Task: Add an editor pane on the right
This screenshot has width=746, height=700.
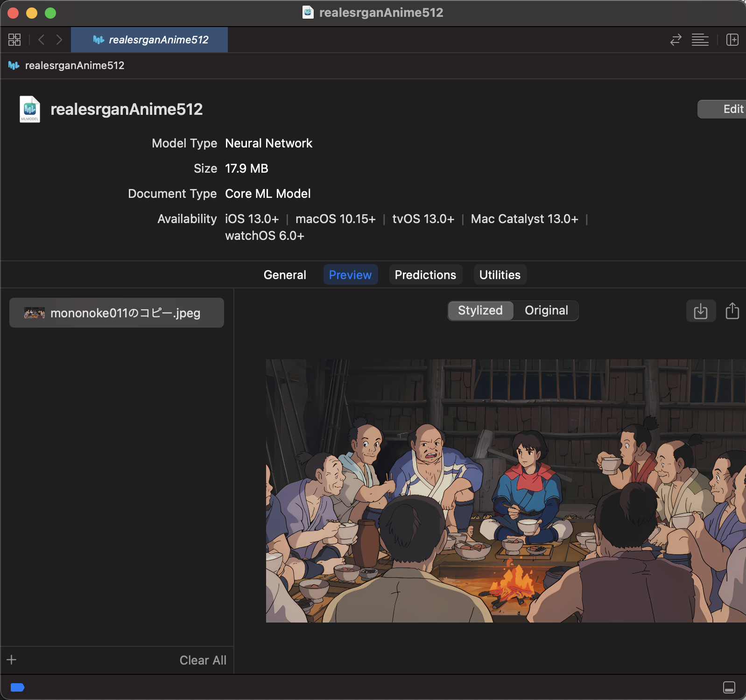Action: [x=732, y=40]
